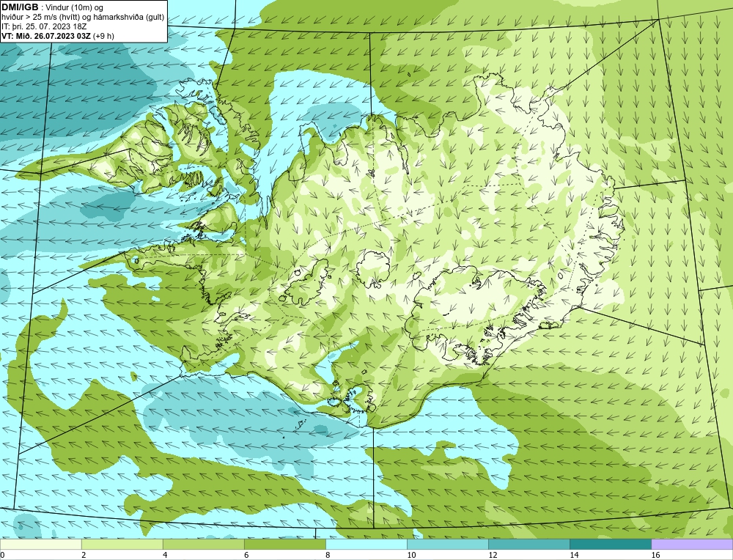This screenshot has width=733, height=560.
Task: Click the legend value label '12'
Action: [x=493, y=555]
